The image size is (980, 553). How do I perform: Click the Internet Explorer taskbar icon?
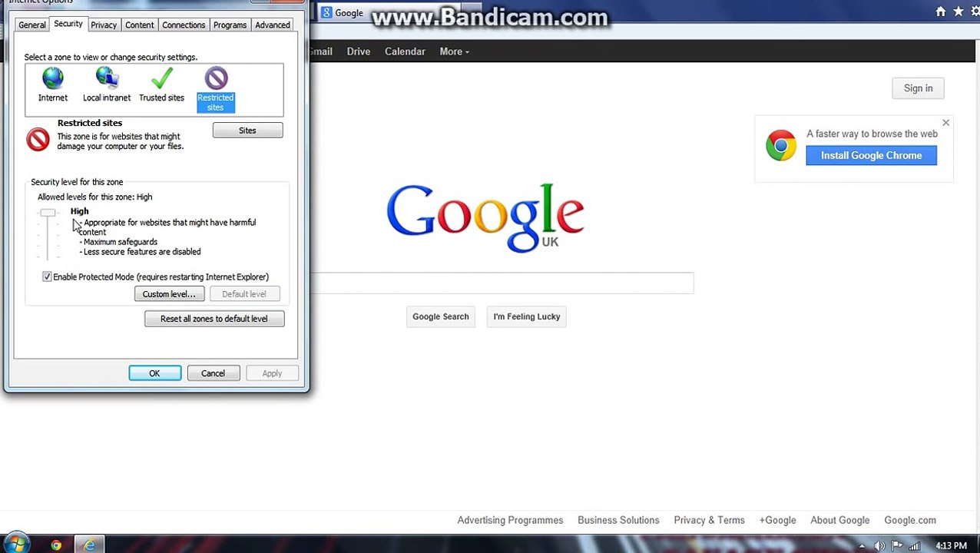click(x=90, y=545)
